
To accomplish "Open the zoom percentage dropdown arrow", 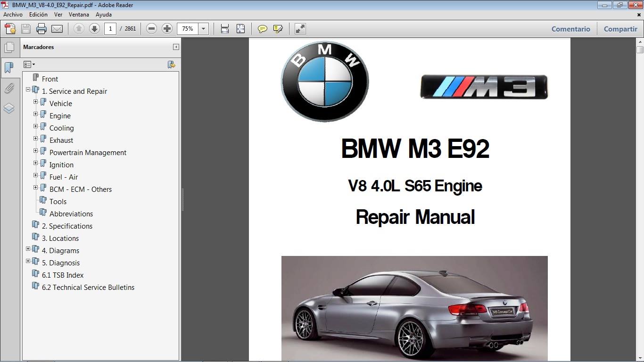I will [203, 29].
